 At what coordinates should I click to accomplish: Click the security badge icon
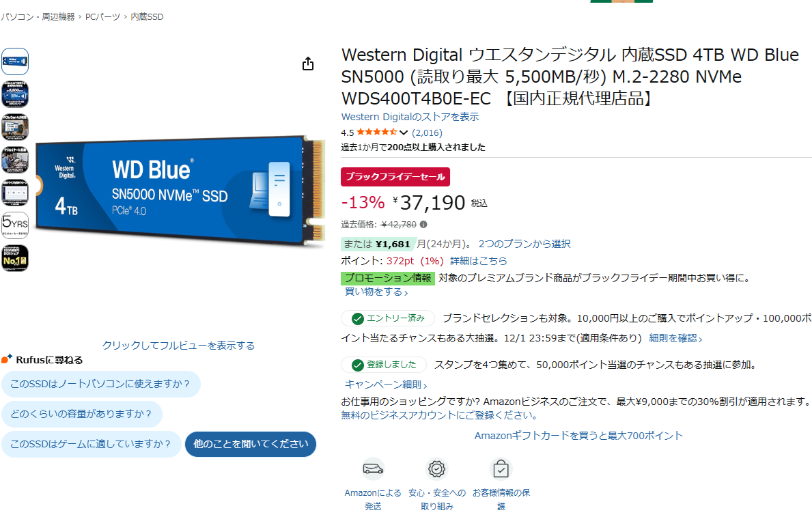(x=436, y=469)
